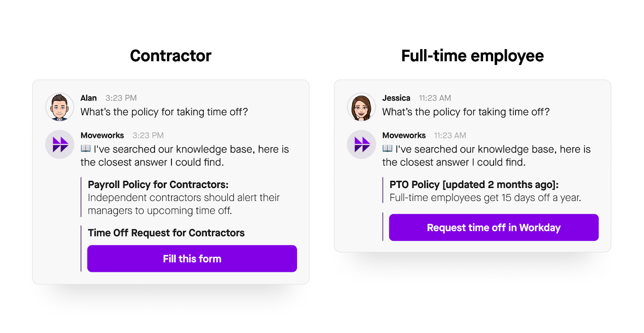Click Alan's avatar picture
The image size is (644, 333).
[59, 107]
